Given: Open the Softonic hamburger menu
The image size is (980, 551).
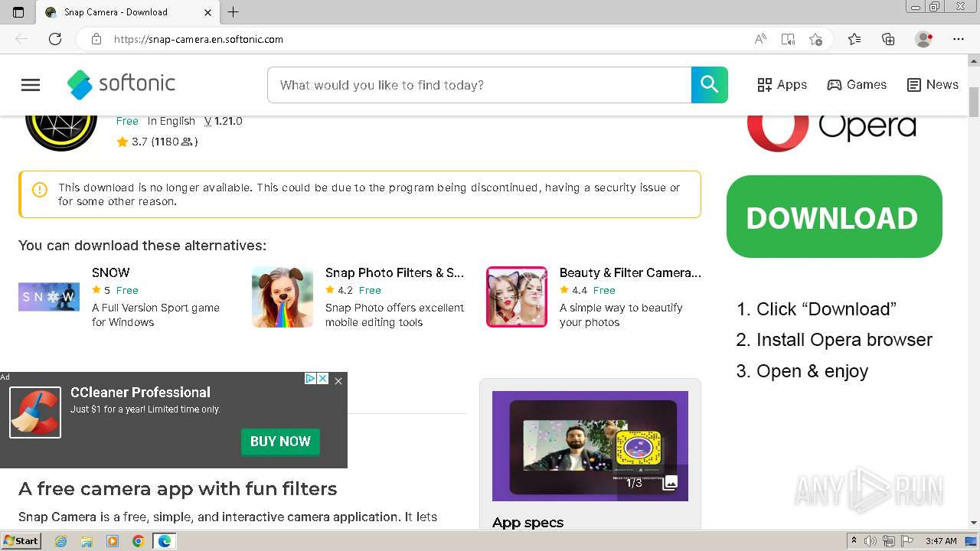Looking at the screenshot, I should pos(31,85).
